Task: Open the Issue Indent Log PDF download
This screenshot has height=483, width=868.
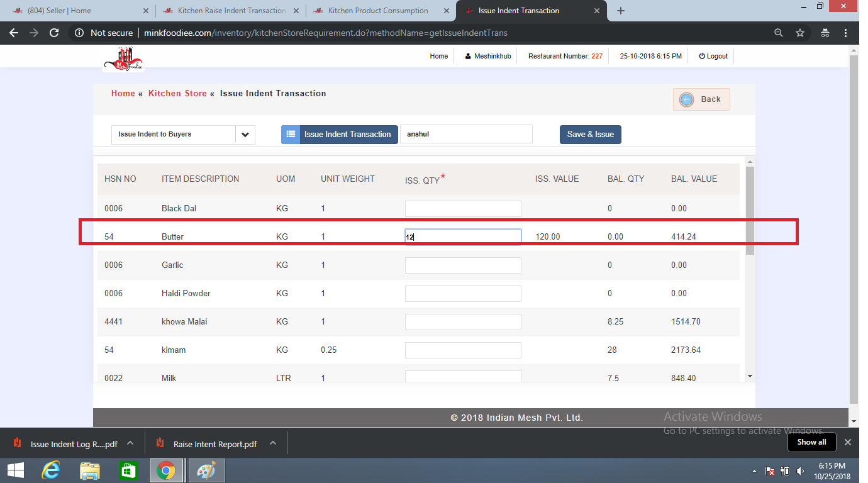Action: coord(65,444)
